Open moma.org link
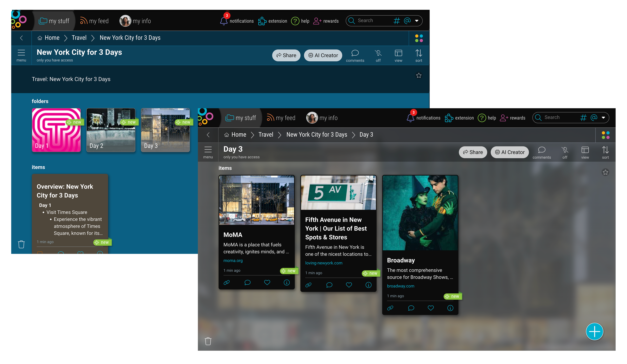This screenshot has width=627, height=364. click(x=233, y=260)
